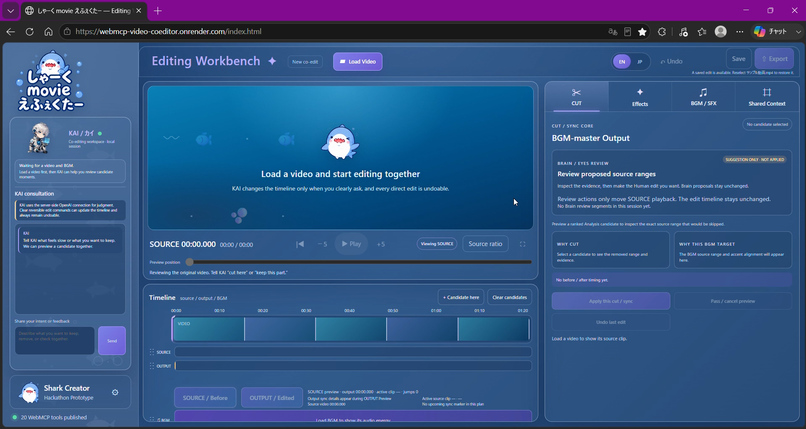
Task: Close the current browser tab
Action: [139, 10]
